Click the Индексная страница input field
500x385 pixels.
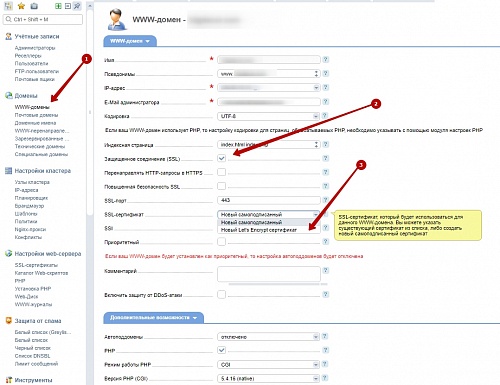coord(269,145)
